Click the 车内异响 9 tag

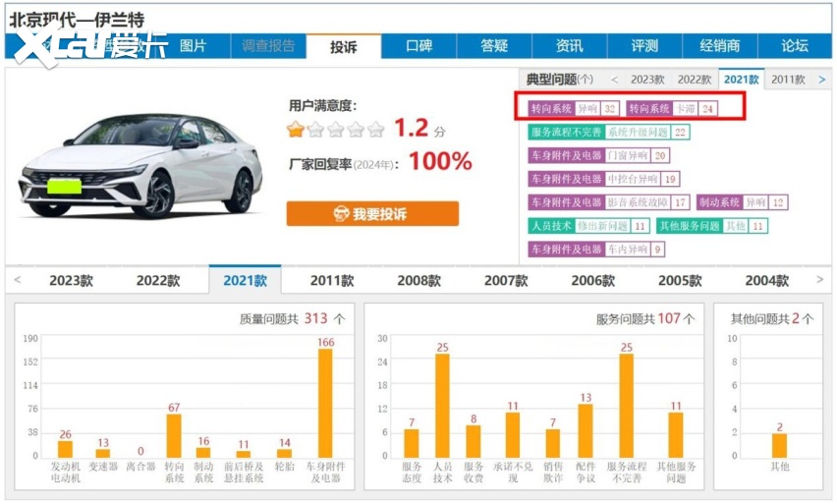[x=596, y=250]
